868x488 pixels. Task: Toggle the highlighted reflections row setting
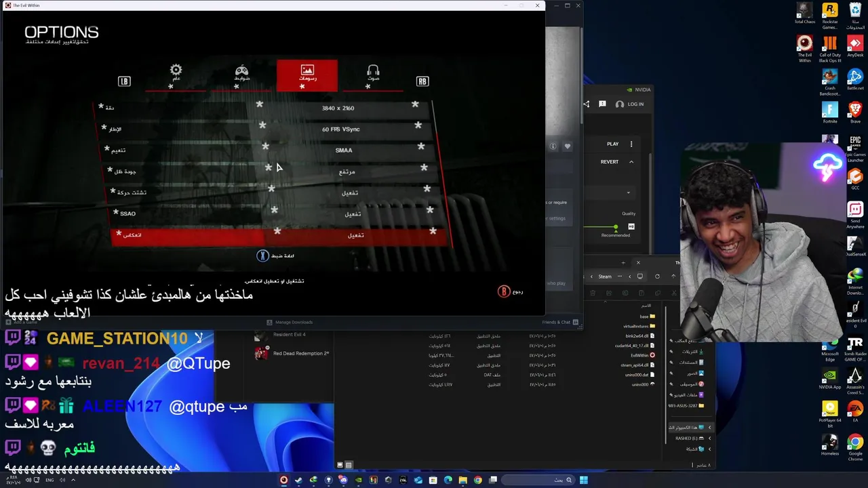pos(278,235)
